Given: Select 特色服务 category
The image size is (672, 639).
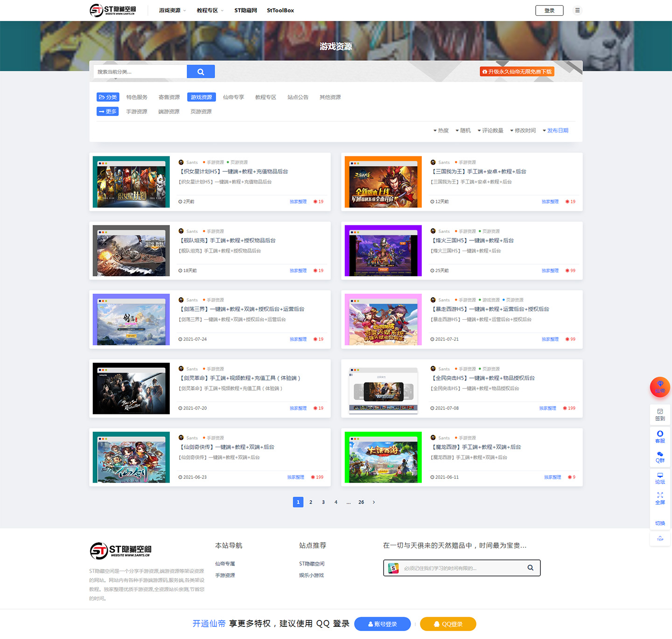Looking at the screenshot, I should (x=137, y=97).
